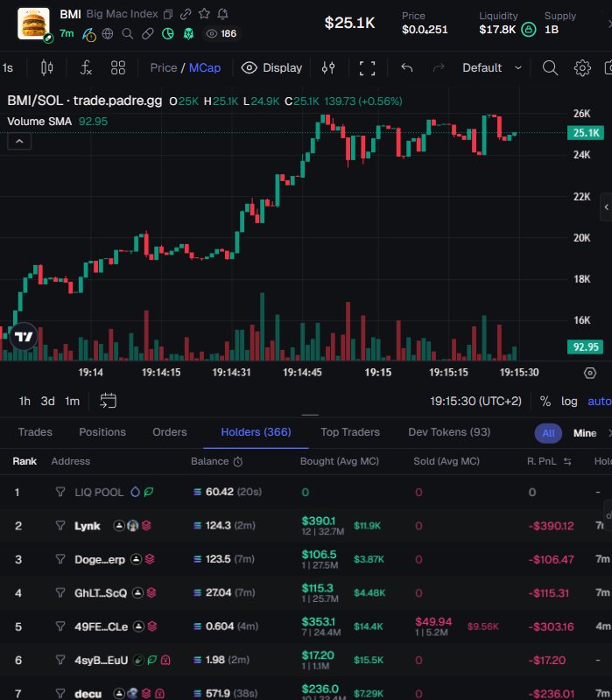Open the indicators fx menu
The image size is (612, 700).
coord(85,68)
